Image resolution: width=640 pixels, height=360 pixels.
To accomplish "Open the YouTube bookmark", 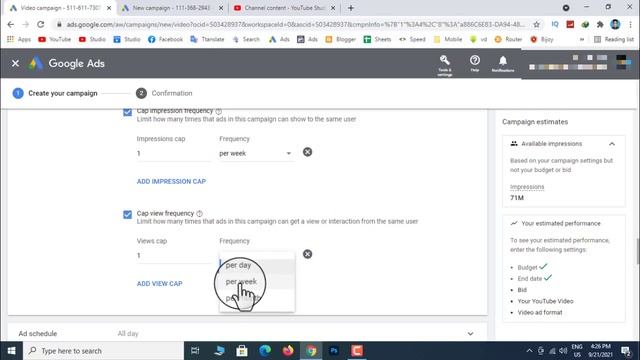I will point(54,39).
